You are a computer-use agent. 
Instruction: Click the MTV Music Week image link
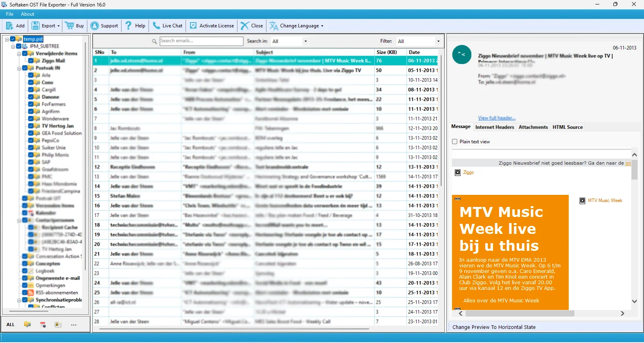point(605,200)
